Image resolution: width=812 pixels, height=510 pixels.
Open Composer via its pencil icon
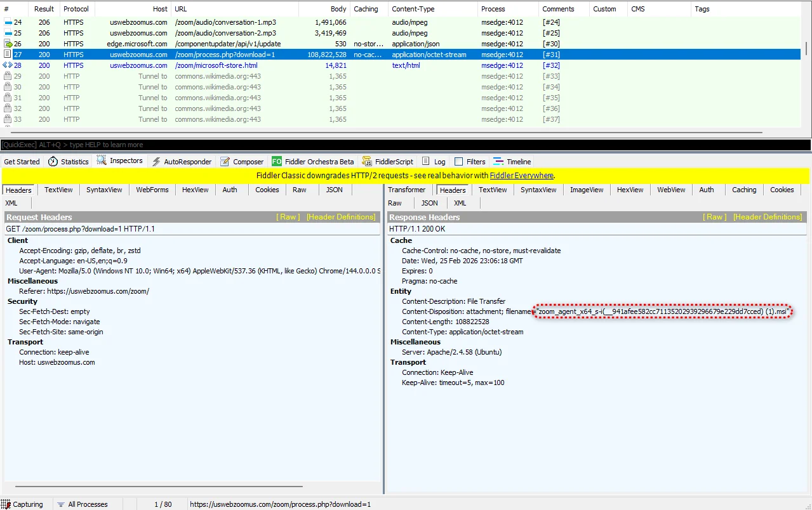tap(225, 162)
